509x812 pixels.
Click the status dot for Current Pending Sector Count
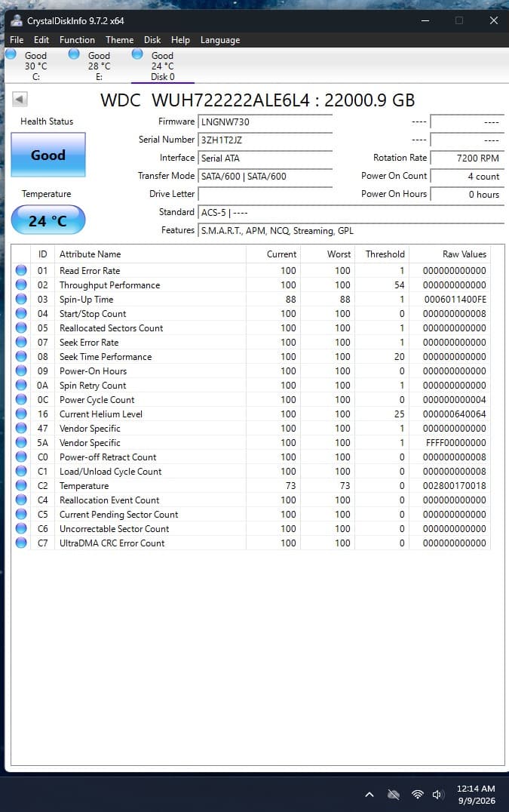click(x=21, y=514)
